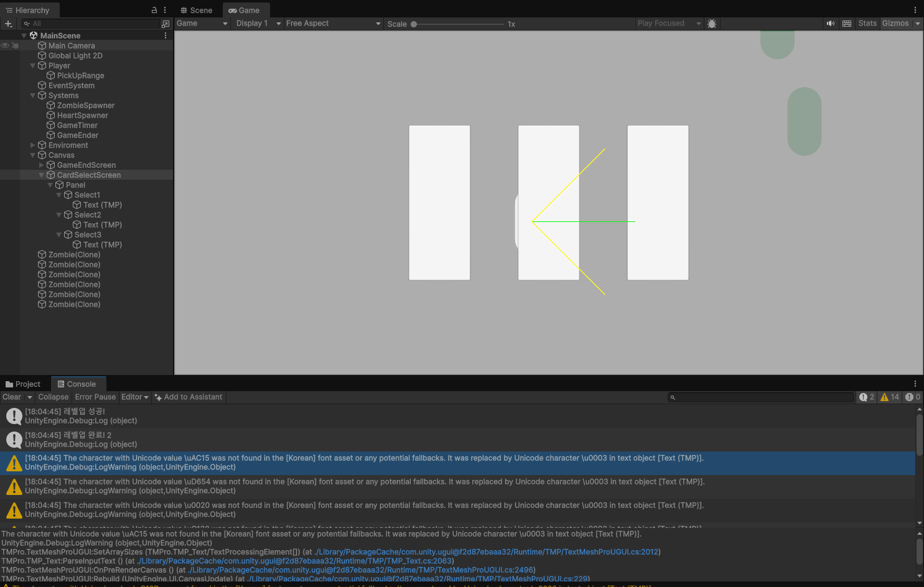Click the Unity scene icon beside MainScene

click(x=34, y=35)
